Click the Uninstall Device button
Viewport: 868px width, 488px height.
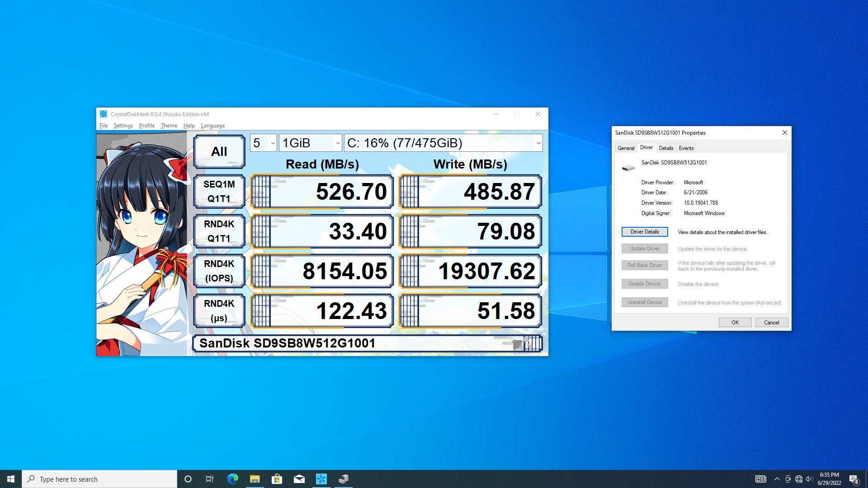coord(645,302)
